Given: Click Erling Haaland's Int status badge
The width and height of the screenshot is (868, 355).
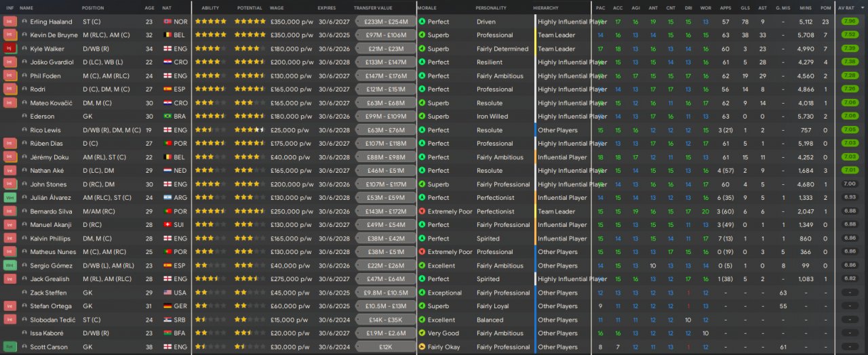Looking at the screenshot, I should pos(9,22).
